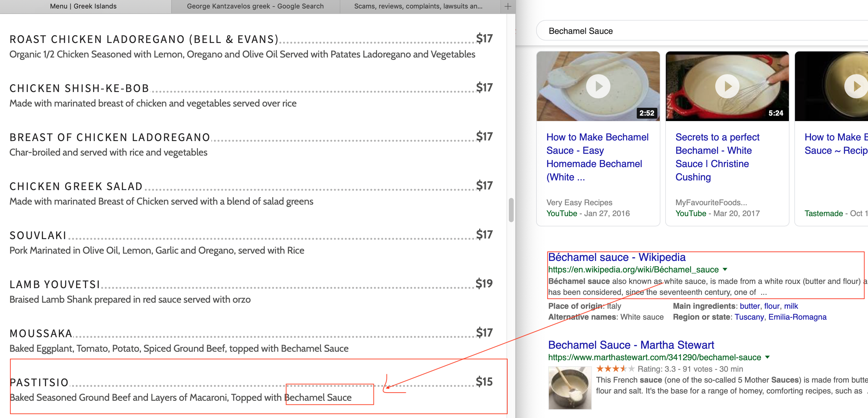The width and height of the screenshot is (868, 418).
Task: Open the Scams, reviews, complaints tab
Action: (x=418, y=6)
